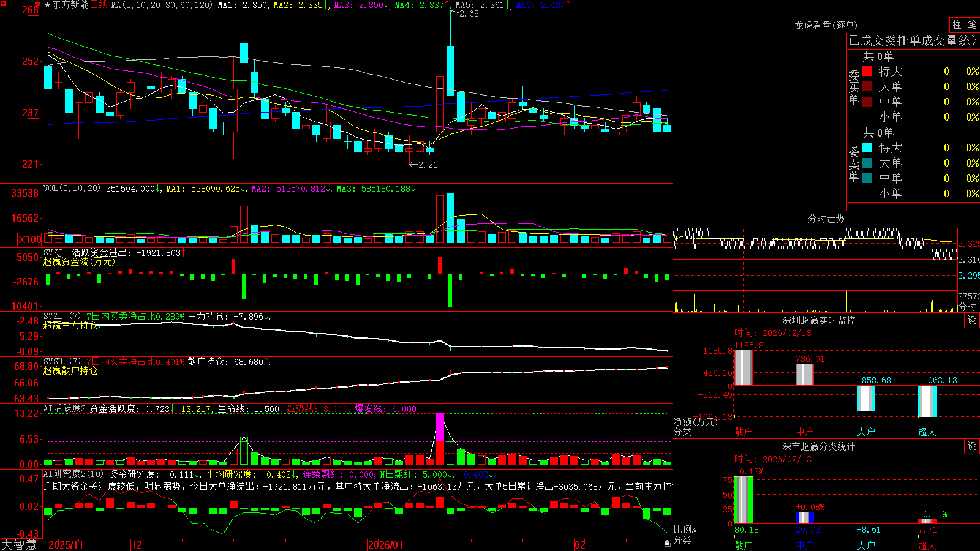Click 散户持仓: 68.680 value
Viewport: 980px width, 551px height.
click(x=226, y=362)
